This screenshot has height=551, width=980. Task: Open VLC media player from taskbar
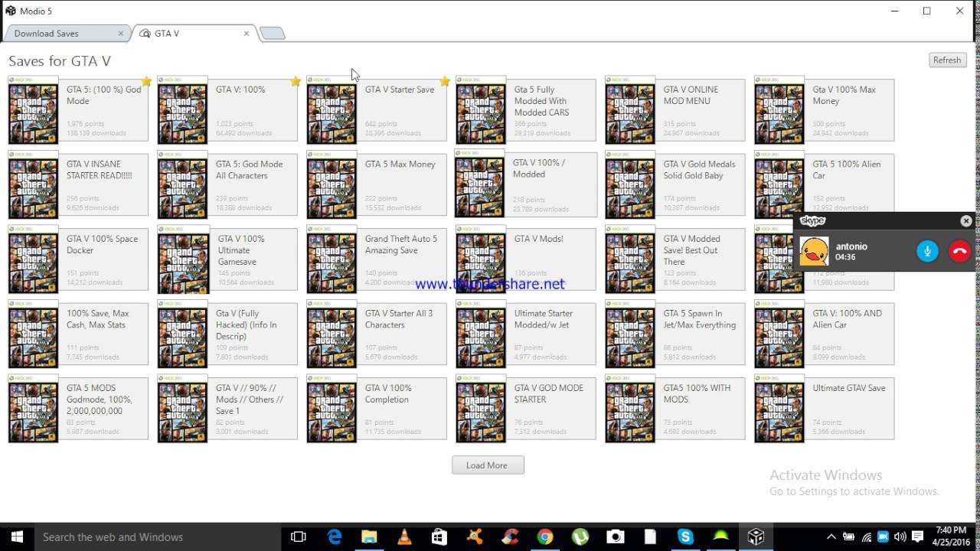(404, 537)
